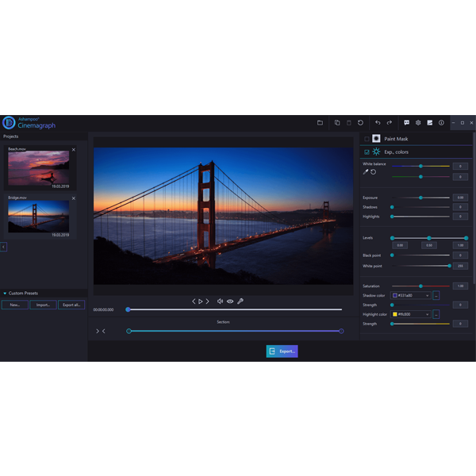The height and width of the screenshot is (476, 476).
Task: Open settings with the gear icon
Action: point(418,123)
